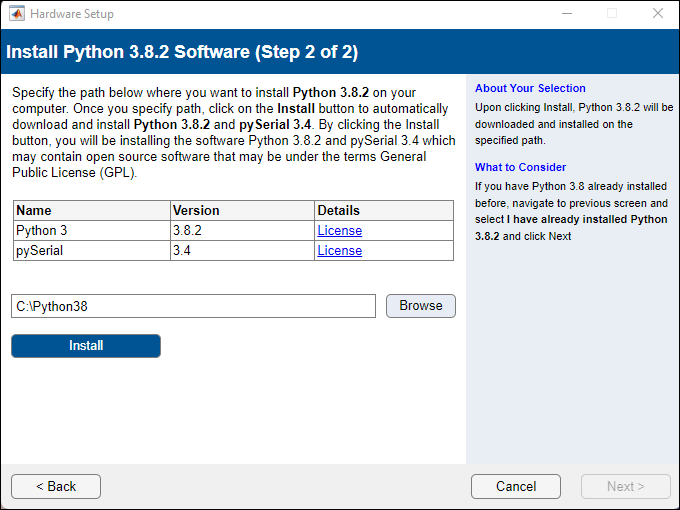Minimize the Hardware Setup window
Image resolution: width=680 pixels, height=510 pixels.
pos(566,14)
